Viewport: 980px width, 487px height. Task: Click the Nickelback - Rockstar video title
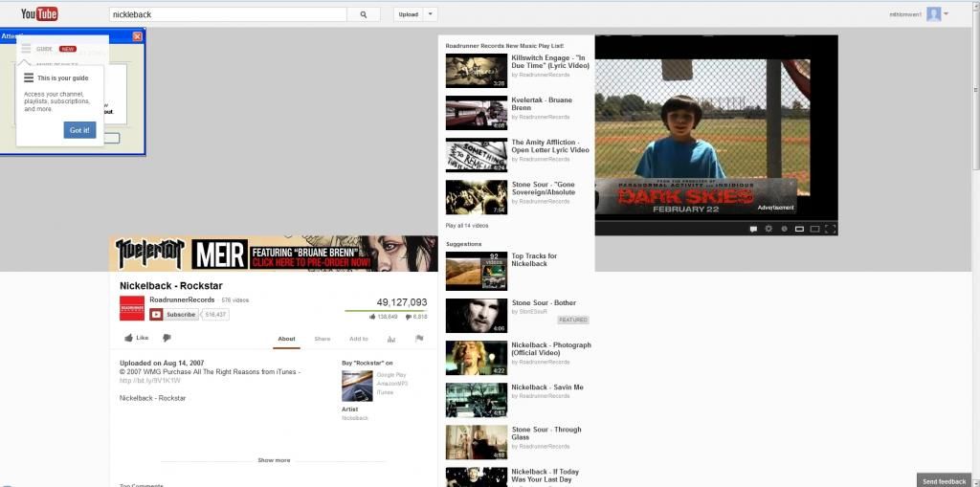(x=170, y=286)
